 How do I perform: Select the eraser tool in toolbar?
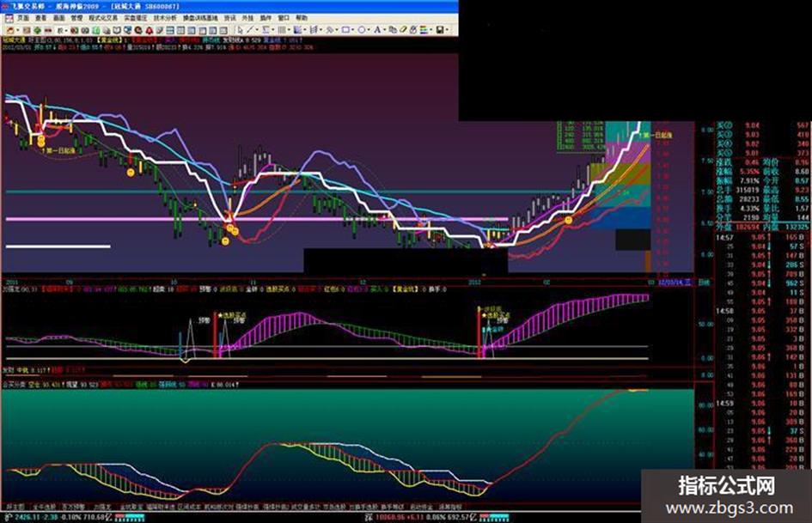pyautogui.click(x=403, y=30)
